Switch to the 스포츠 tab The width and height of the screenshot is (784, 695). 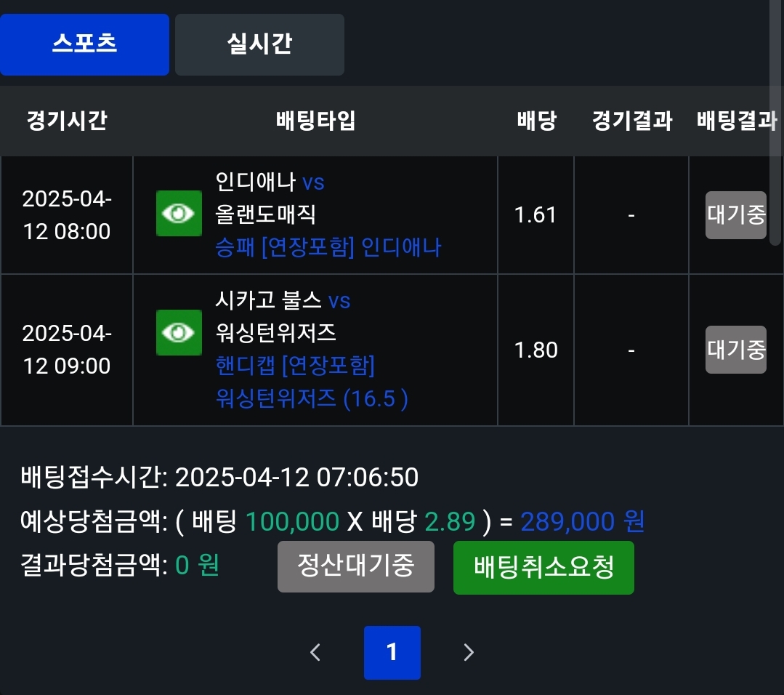[x=84, y=44]
